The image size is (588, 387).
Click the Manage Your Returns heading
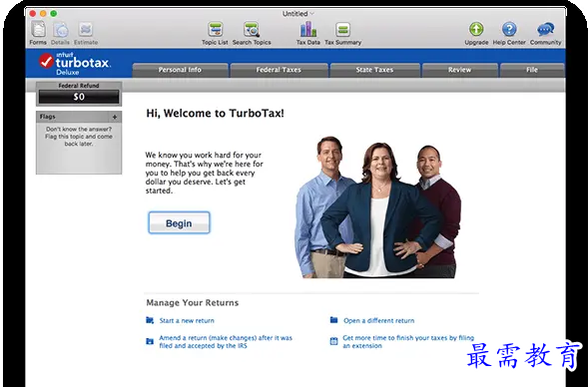[x=193, y=302]
